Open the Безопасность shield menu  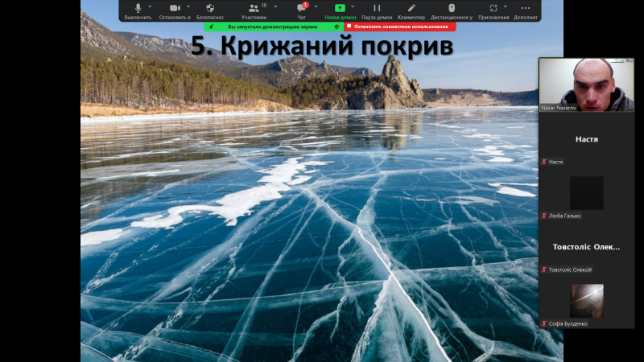pos(210,8)
